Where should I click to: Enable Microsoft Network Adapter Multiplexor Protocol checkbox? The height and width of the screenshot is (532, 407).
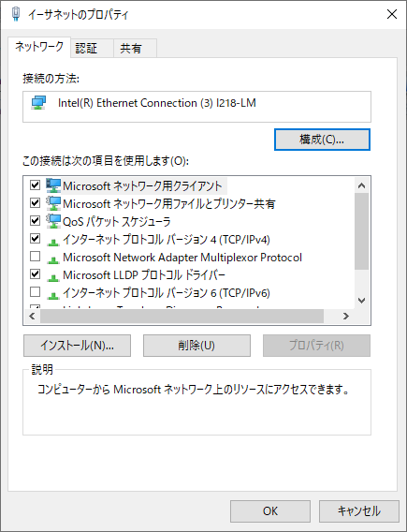point(36,256)
